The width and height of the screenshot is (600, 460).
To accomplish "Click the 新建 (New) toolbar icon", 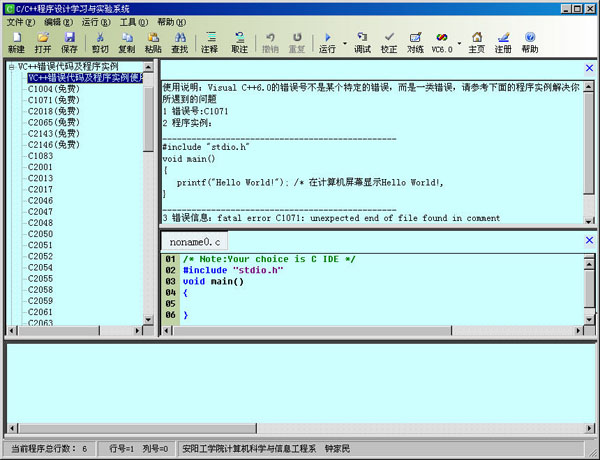I will tap(16, 41).
